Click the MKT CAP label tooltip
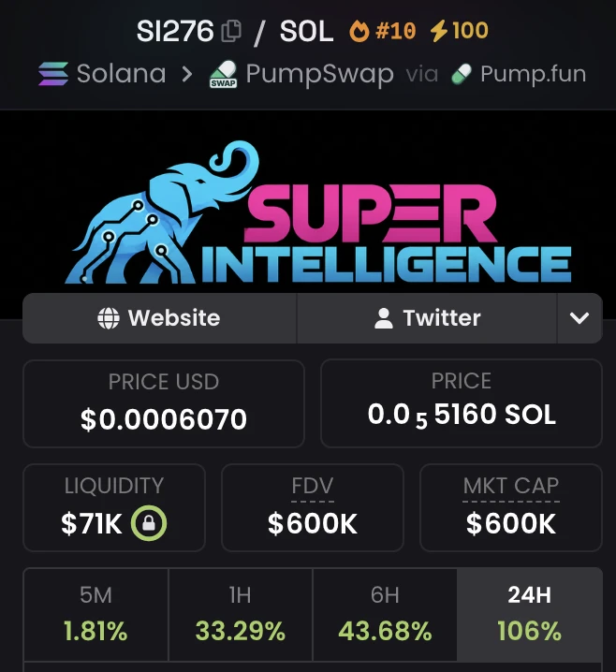The image size is (616, 672). click(511, 486)
